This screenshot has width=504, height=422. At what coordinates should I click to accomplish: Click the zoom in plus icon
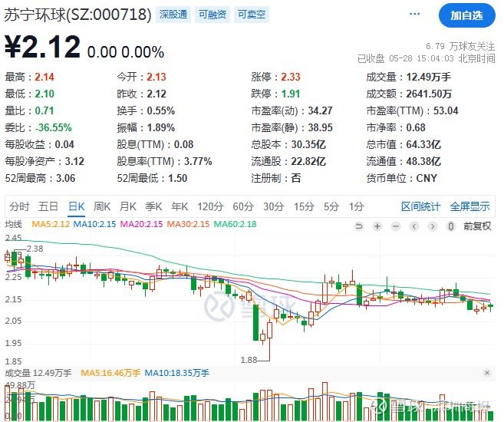pos(377,226)
